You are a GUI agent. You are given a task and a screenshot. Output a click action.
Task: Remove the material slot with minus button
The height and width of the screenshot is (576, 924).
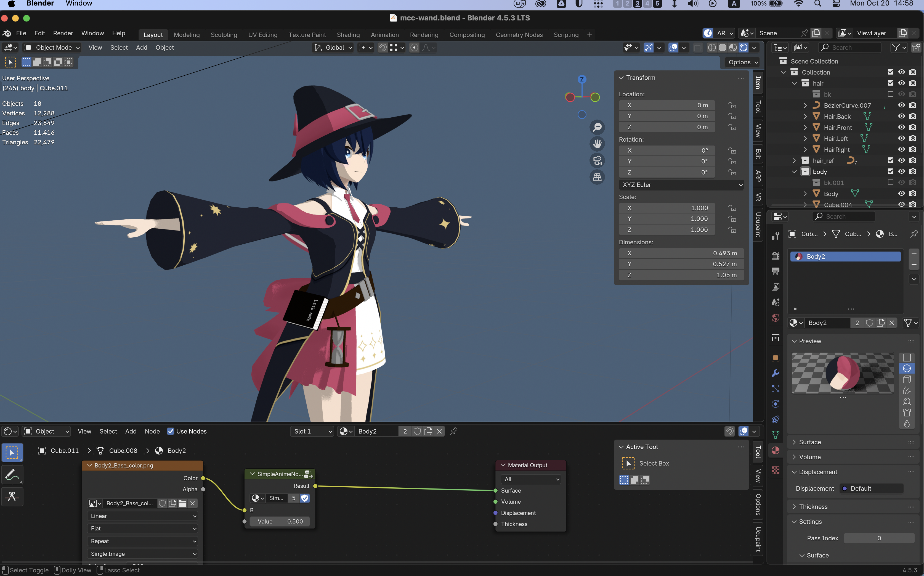914,264
